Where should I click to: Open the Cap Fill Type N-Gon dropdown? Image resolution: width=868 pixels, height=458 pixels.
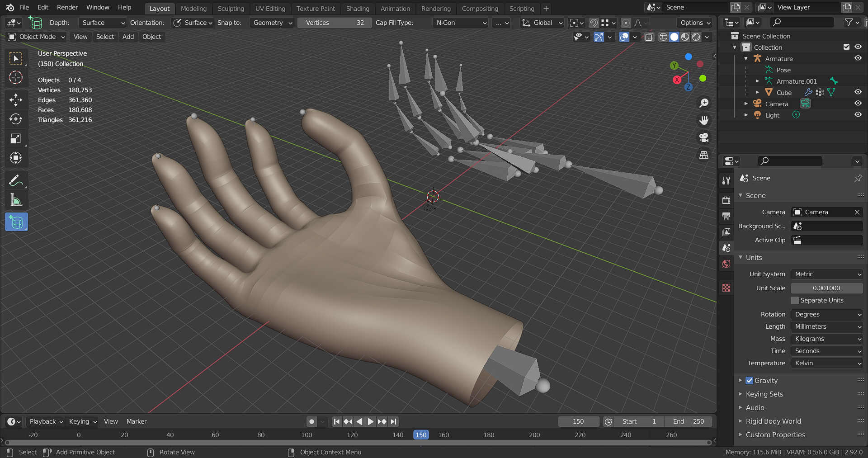461,23
